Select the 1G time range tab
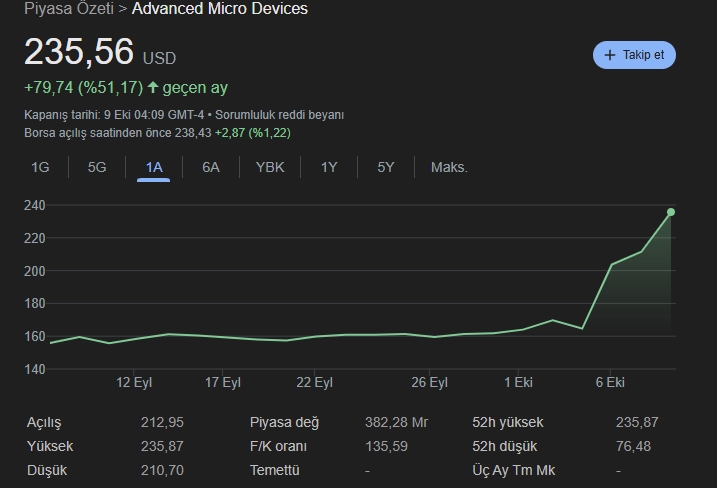Screen dimensions: 717x488 (40, 167)
